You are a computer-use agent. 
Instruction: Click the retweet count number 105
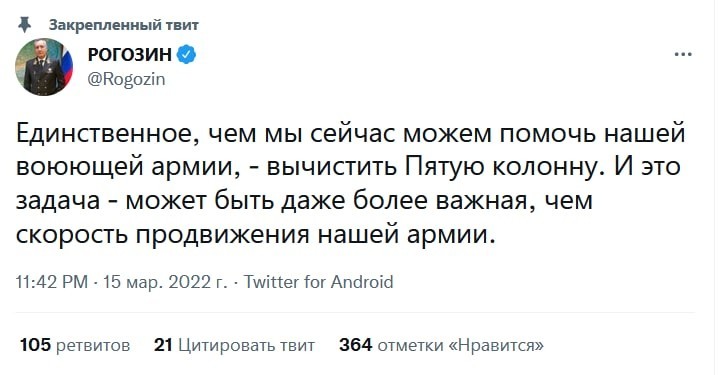35,345
